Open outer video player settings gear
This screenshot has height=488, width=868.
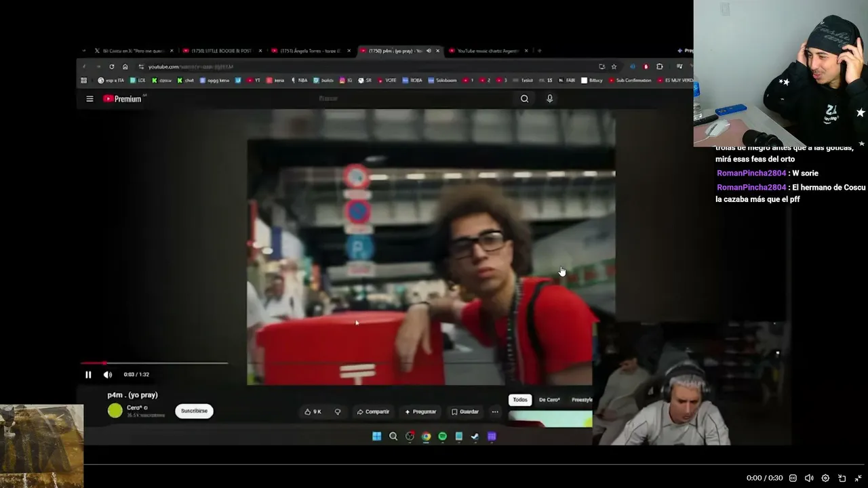coord(825,478)
